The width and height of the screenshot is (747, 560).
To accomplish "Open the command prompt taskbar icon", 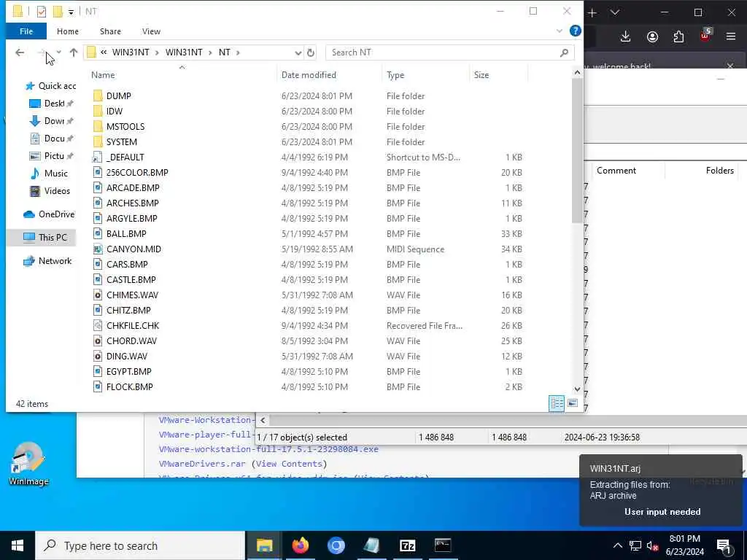I will [443, 545].
